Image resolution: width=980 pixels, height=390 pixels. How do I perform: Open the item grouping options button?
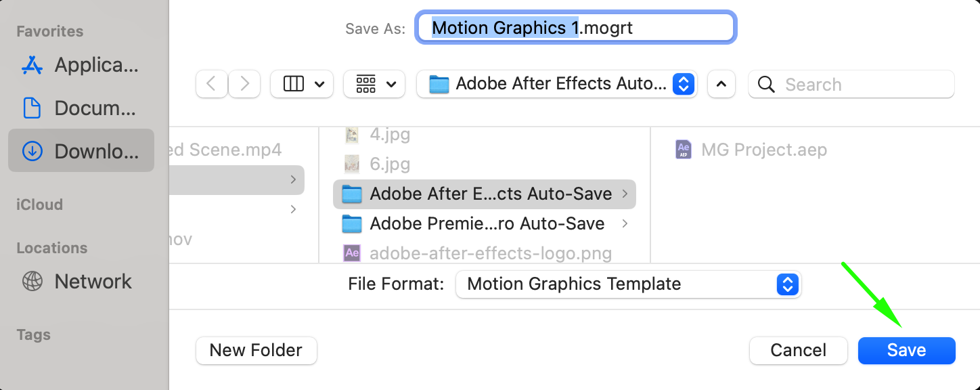tap(374, 85)
